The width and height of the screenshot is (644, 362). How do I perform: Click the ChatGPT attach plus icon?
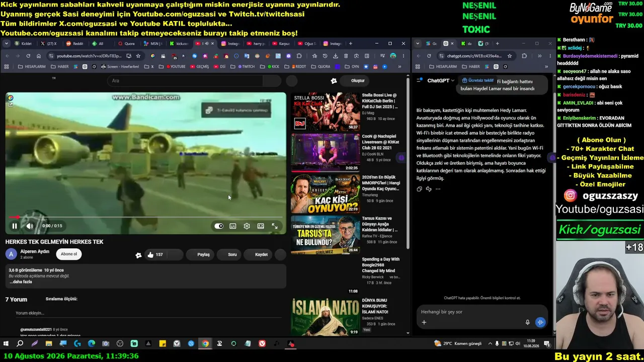(424, 322)
